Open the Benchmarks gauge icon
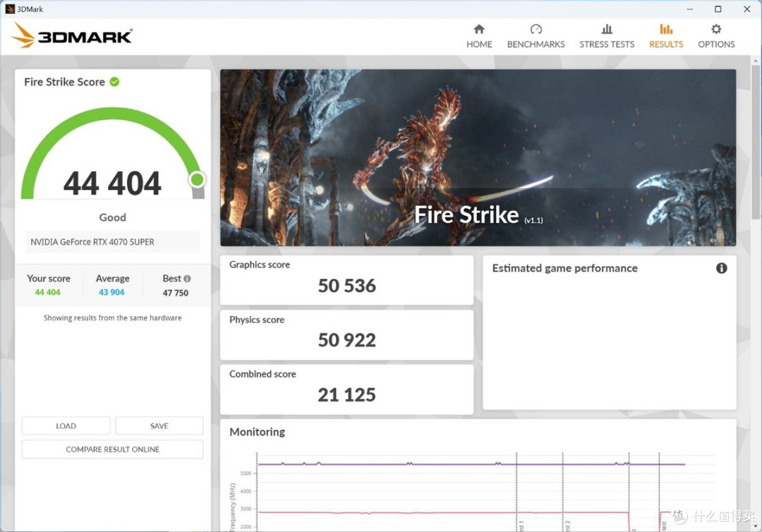The image size is (762, 532). tap(536, 30)
